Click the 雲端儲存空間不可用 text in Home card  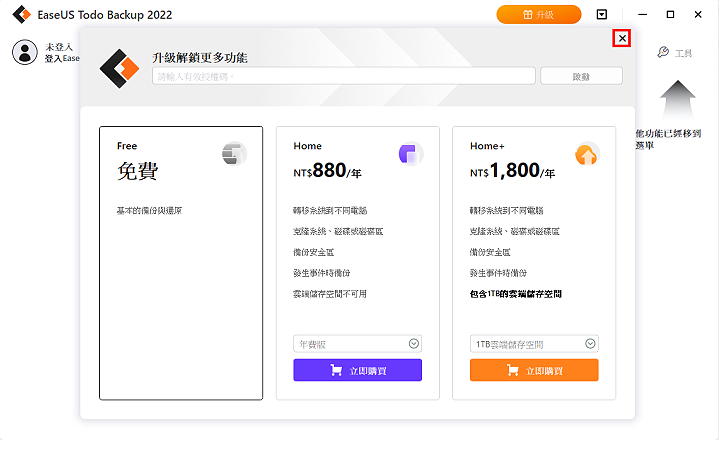coord(330,294)
